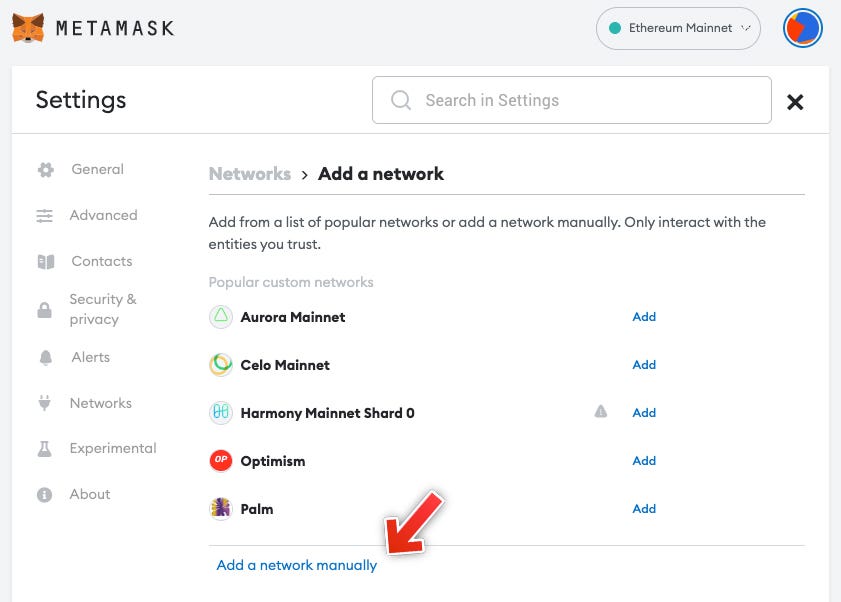The image size is (841, 602).
Task: Focus the Search in Settings field
Action: 572,100
